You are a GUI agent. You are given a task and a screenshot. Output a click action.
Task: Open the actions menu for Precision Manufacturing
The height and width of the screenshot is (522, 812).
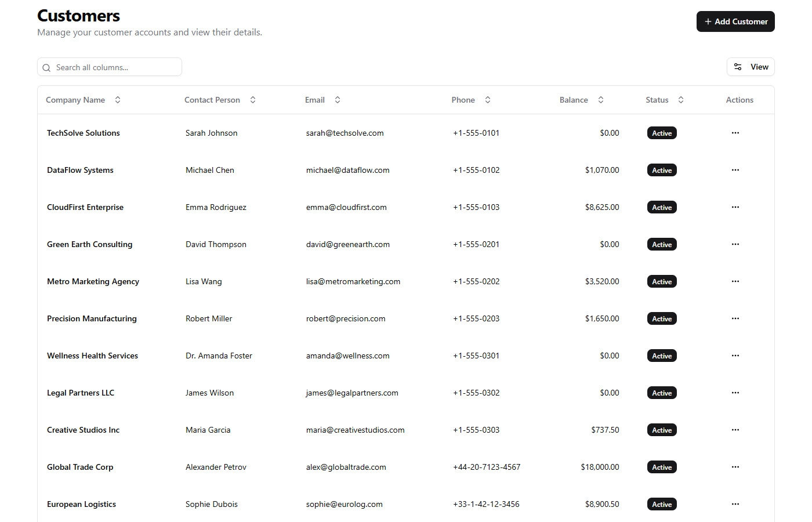[x=735, y=318]
